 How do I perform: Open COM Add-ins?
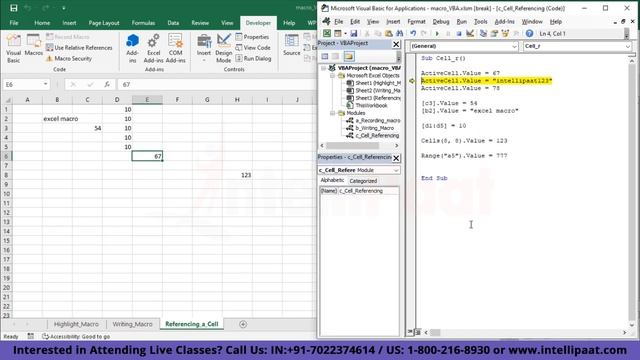pyautogui.click(x=176, y=48)
